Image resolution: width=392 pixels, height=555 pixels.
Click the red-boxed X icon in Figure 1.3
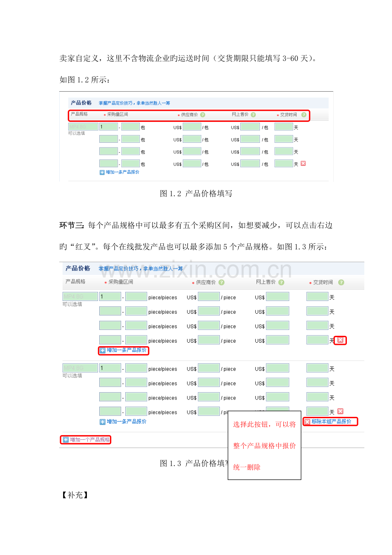[340, 340]
